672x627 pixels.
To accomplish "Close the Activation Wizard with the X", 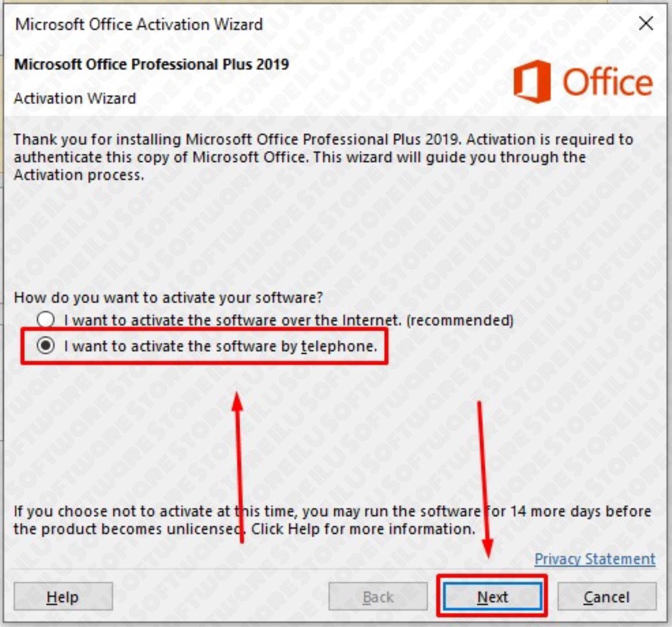I will coord(645,23).
